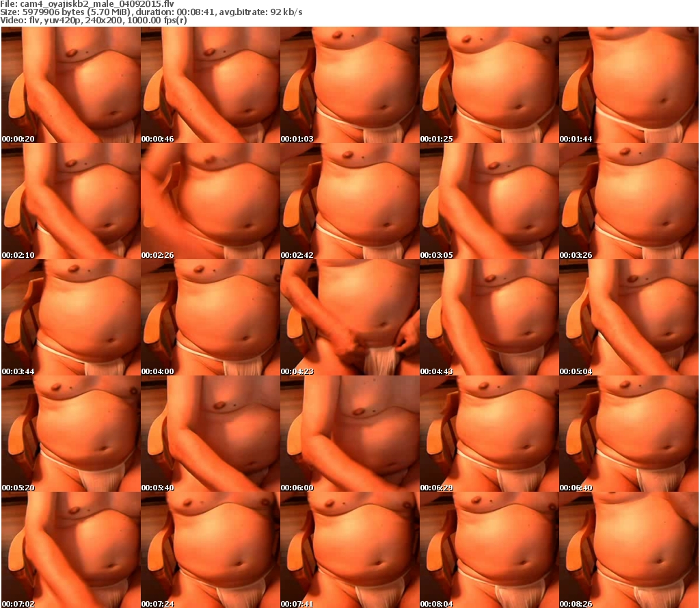View the 00:07:02 thumbnail
700x608 pixels.
(x=71, y=550)
